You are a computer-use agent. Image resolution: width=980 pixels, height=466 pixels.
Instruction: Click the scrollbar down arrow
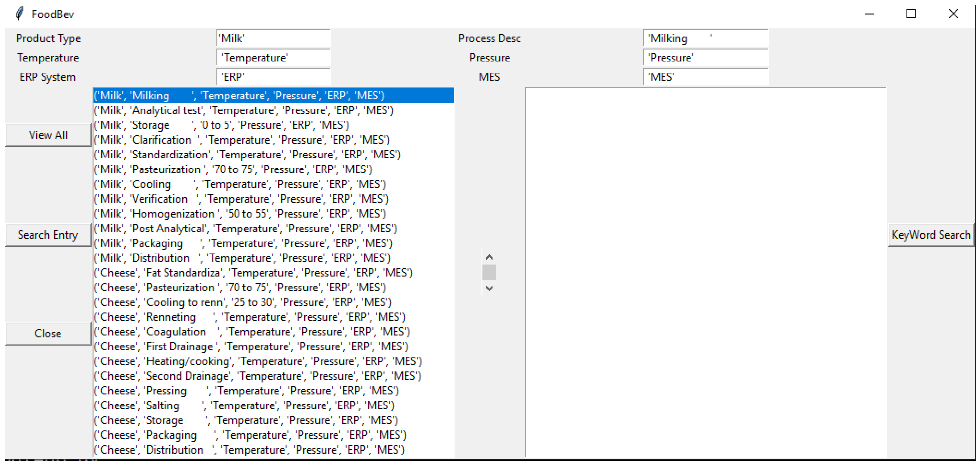(x=489, y=288)
